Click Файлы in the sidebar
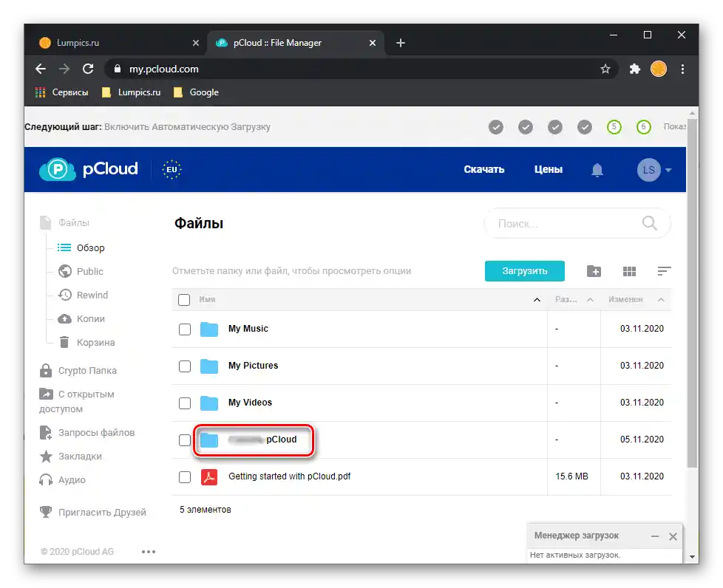 tap(64, 222)
